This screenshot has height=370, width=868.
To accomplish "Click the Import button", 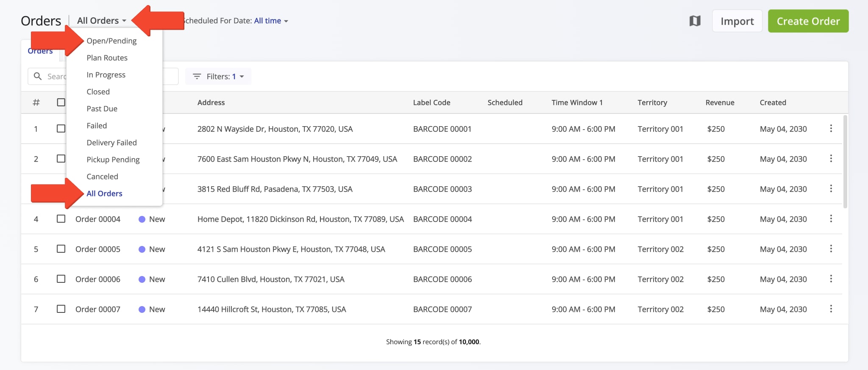I will tap(737, 21).
